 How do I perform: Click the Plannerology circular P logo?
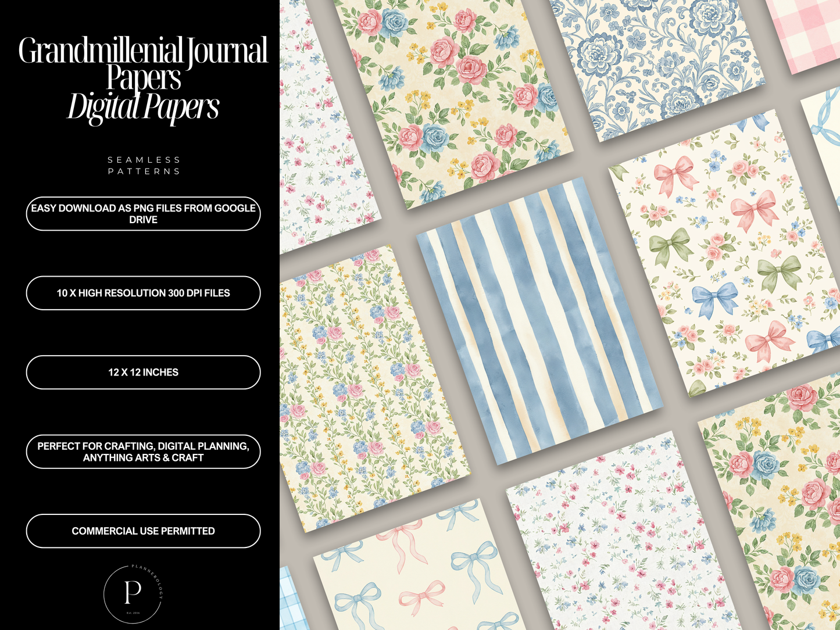133,593
